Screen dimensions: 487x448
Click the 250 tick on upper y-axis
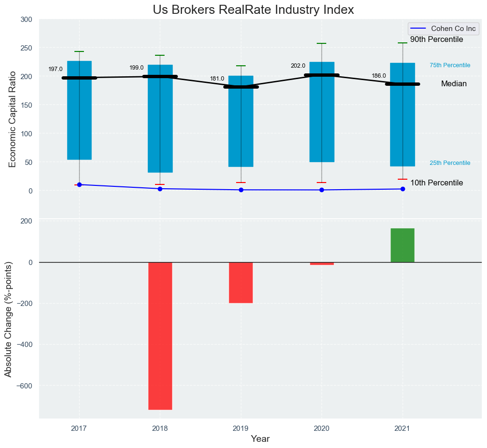click(x=26, y=48)
